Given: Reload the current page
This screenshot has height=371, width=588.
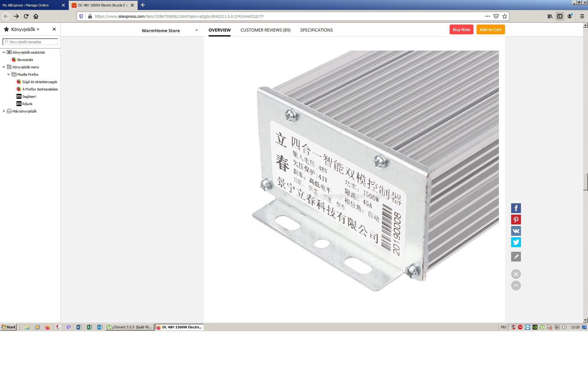Looking at the screenshot, I should pos(26,16).
